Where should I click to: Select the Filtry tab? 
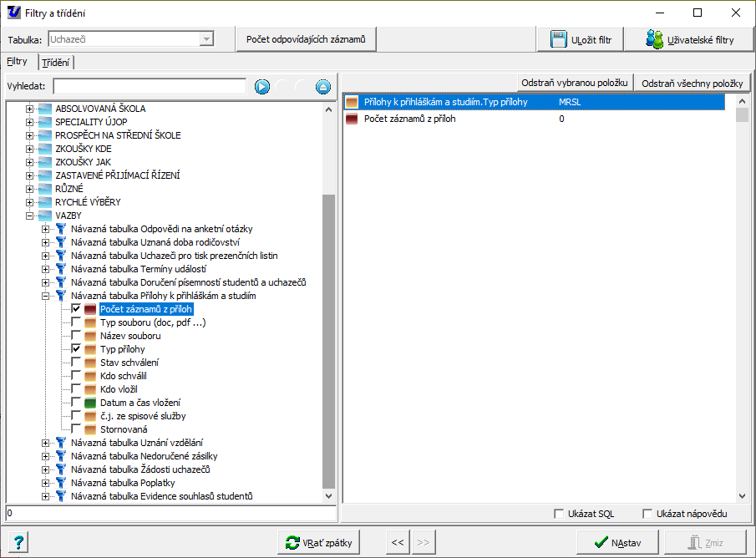pos(18,62)
